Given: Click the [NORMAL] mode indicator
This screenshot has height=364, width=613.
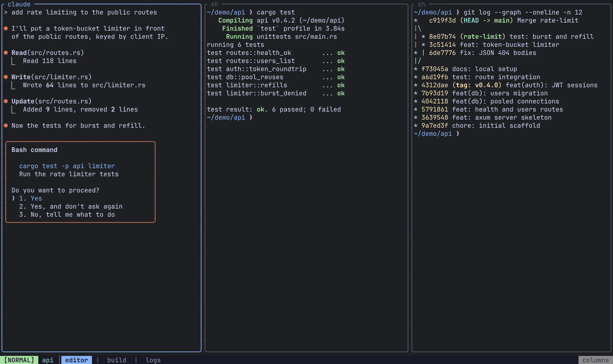Looking at the screenshot, I should pyautogui.click(x=19, y=360).
